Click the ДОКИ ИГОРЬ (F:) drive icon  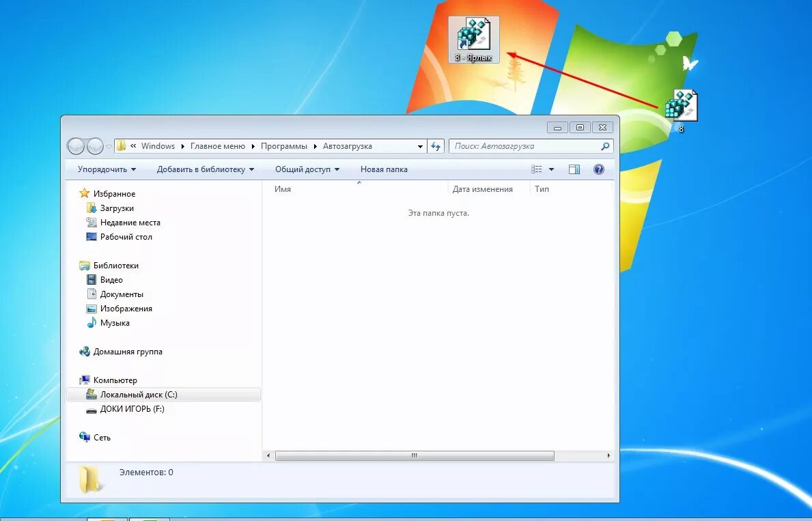(x=91, y=410)
